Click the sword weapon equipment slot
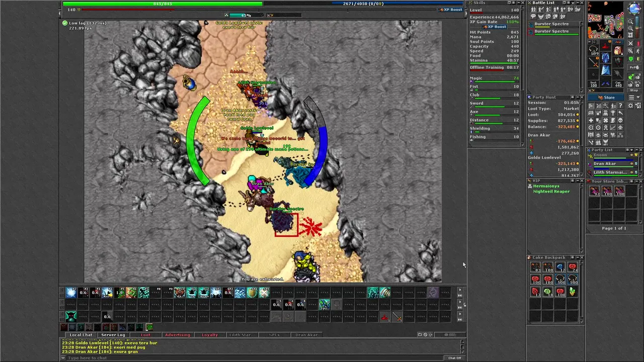This screenshot has height=362, width=644. click(593, 62)
